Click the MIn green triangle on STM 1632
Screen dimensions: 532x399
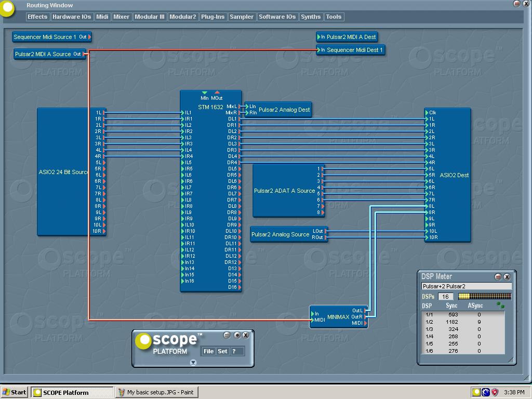204,92
